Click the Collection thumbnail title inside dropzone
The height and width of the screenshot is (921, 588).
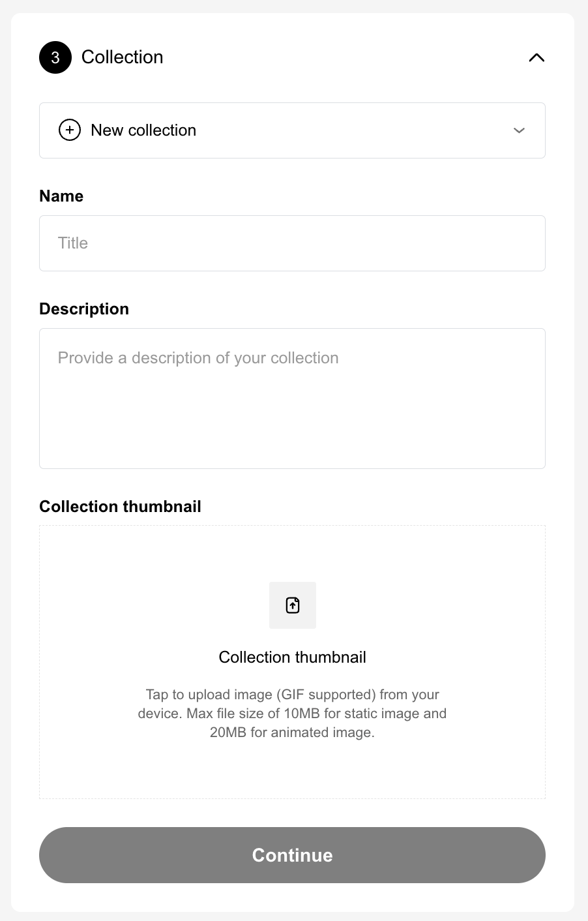(x=292, y=657)
